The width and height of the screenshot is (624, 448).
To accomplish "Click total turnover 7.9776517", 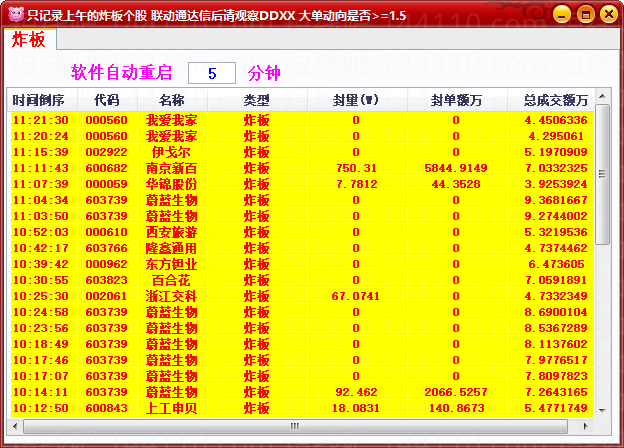I will tap(556, 360).
